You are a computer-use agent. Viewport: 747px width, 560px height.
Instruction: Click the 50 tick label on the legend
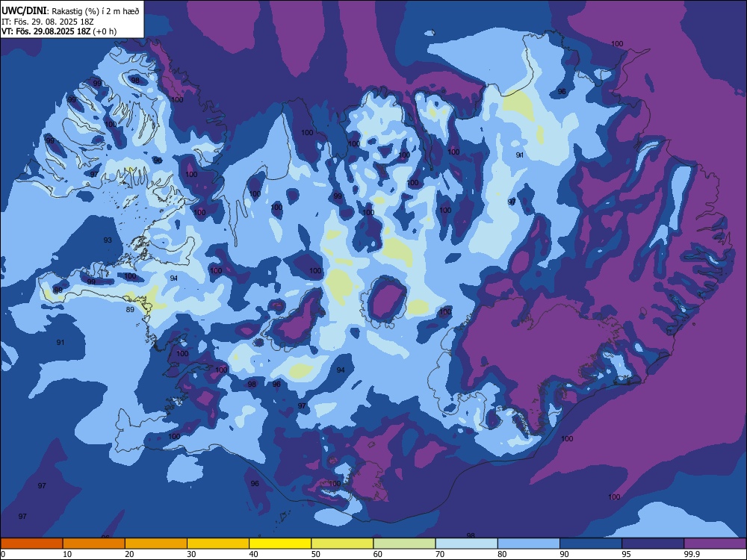coord(315,554)
